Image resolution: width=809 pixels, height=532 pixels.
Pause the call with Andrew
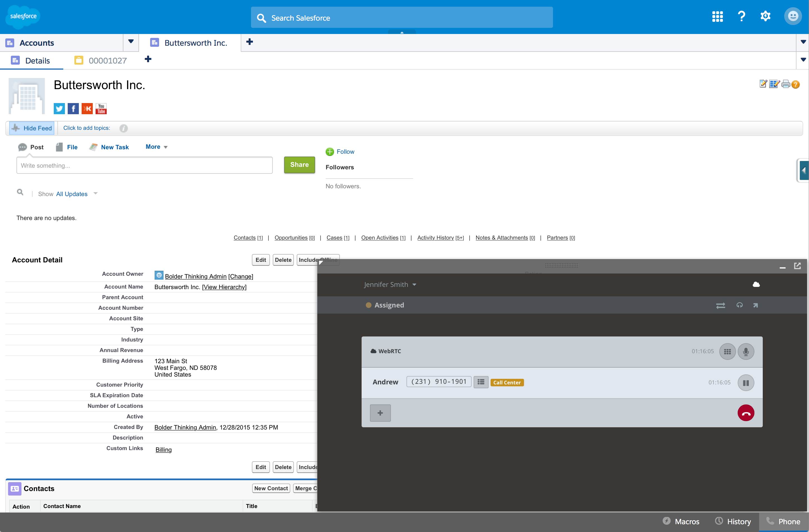(x=746, y=383)
